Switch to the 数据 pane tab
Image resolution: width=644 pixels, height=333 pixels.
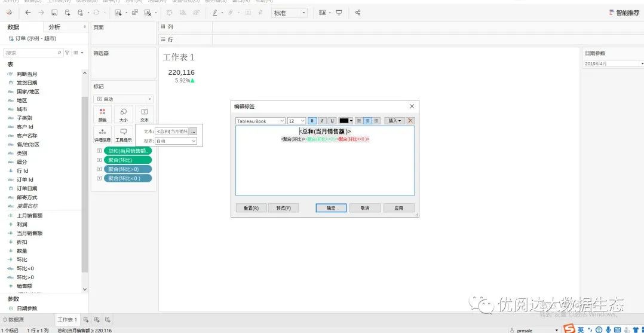click(14, 27)
